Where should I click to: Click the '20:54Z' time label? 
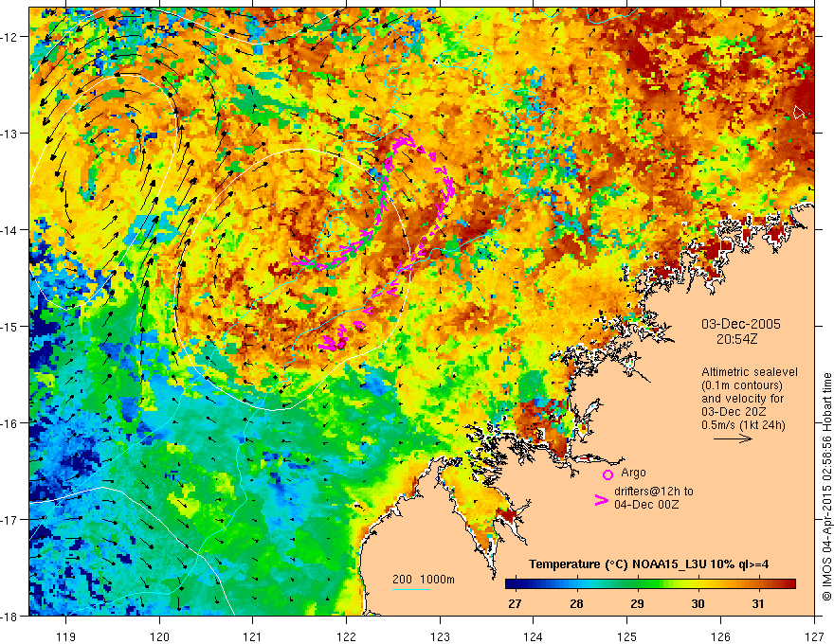(736, 339)
